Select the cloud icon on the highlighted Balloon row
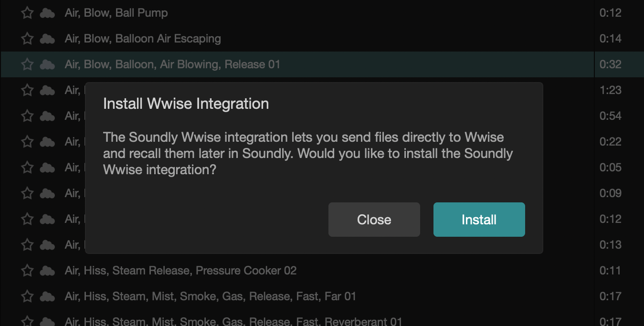This screenshot has width=644, height=326. (x=47, y=64)
